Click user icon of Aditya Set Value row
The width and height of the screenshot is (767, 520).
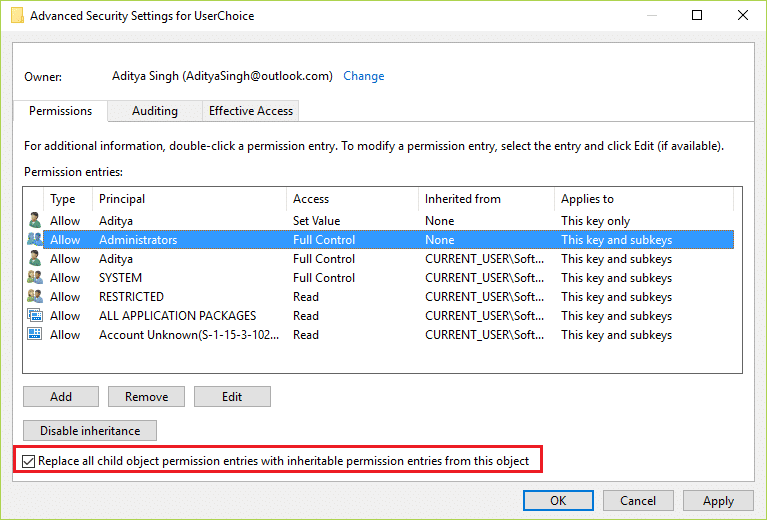[34, 221]
